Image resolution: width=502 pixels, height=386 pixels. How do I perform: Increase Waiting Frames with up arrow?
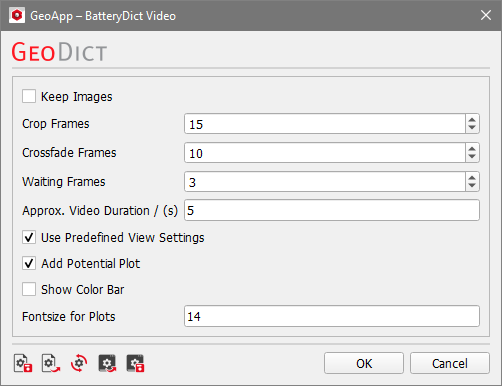click(472, 178)
